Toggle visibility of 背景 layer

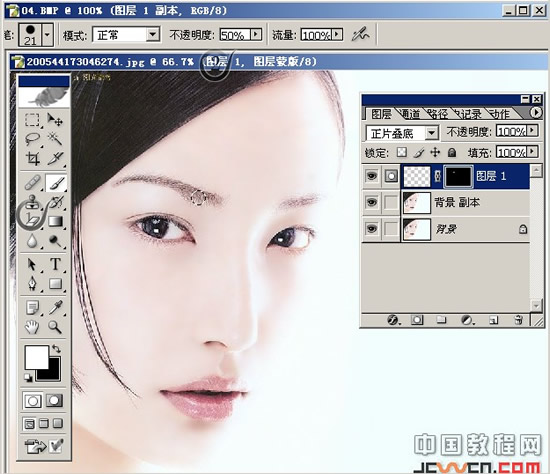pyautogui.click(x=372, y=229)
